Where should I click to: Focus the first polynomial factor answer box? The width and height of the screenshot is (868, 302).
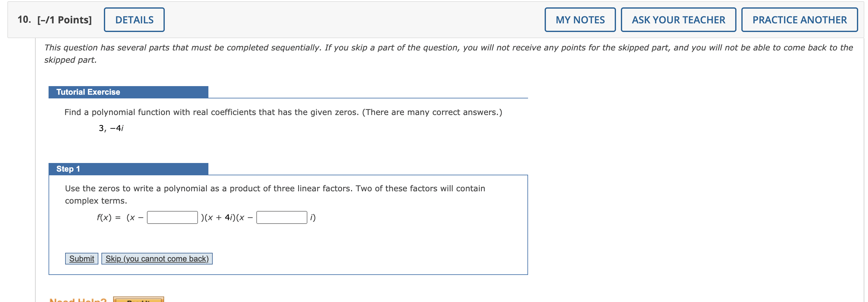click(172, 218)
